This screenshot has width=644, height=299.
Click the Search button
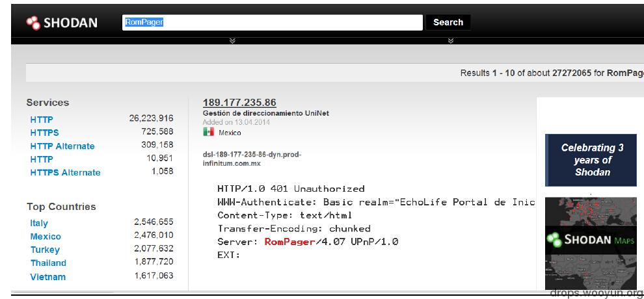point(448,23)
